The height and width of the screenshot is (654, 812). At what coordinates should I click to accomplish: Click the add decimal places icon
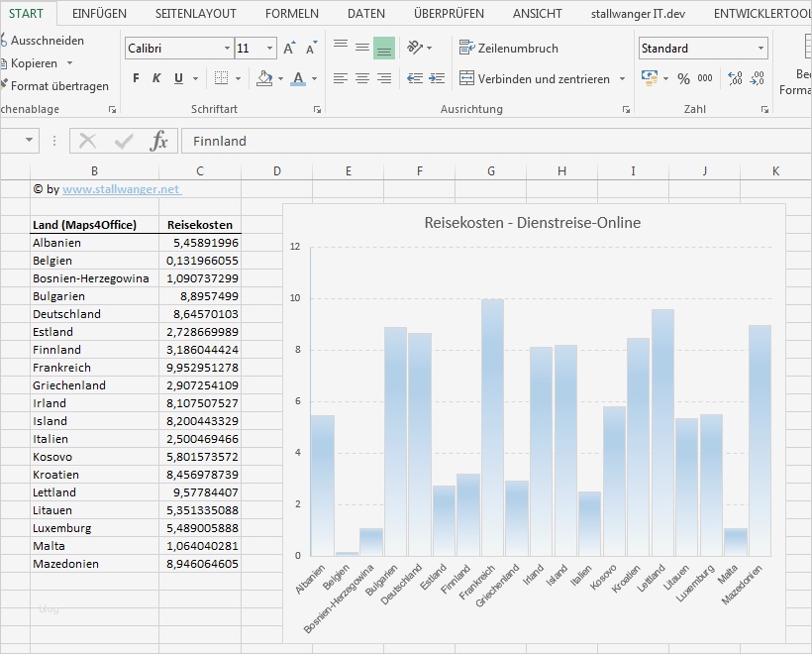click(x=735, y=78)
